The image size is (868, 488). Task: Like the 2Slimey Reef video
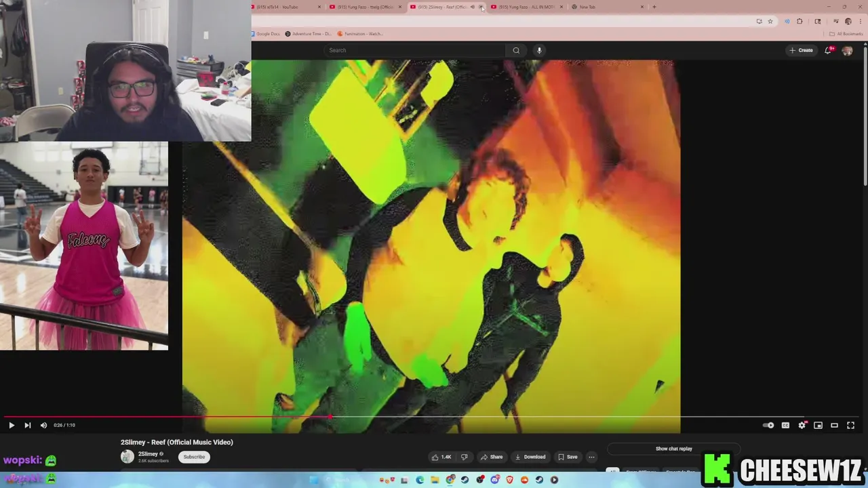coord(441,457)
